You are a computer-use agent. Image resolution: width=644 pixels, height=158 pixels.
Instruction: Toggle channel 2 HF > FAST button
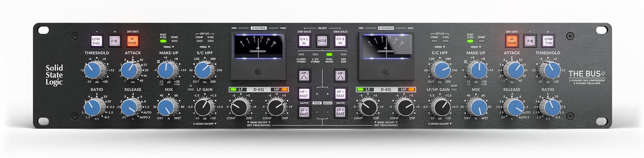point(340,94)
